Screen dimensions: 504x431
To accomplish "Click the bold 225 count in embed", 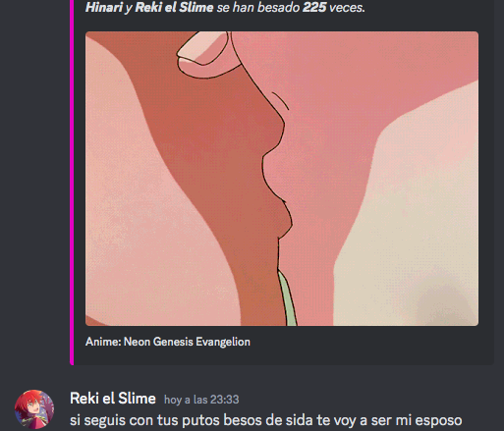I will 314,7.
